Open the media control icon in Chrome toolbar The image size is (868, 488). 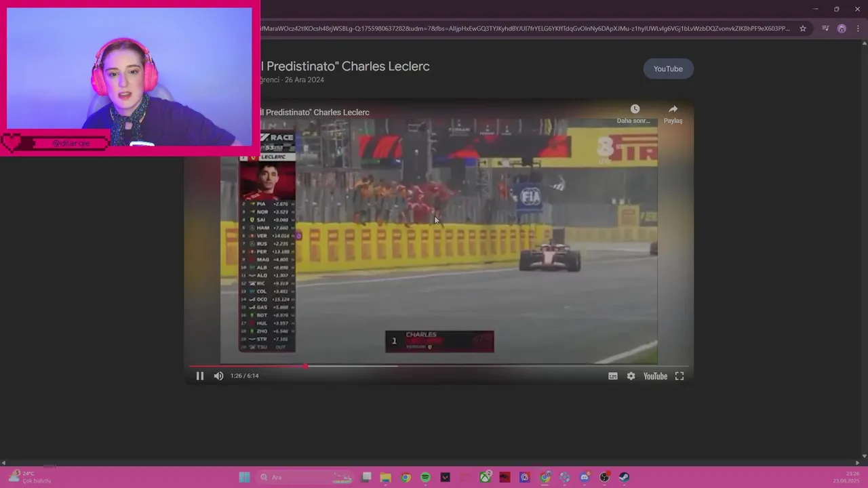pos(825,28)
